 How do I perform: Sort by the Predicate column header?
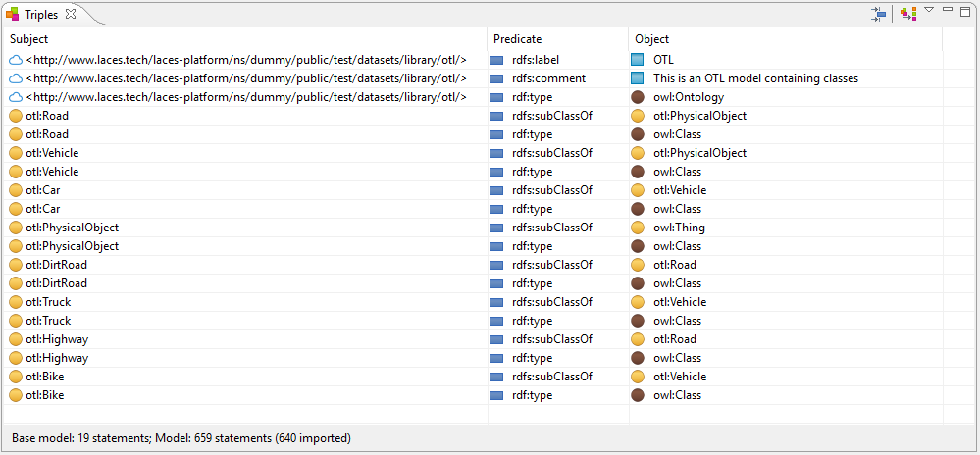click(517, 39)
